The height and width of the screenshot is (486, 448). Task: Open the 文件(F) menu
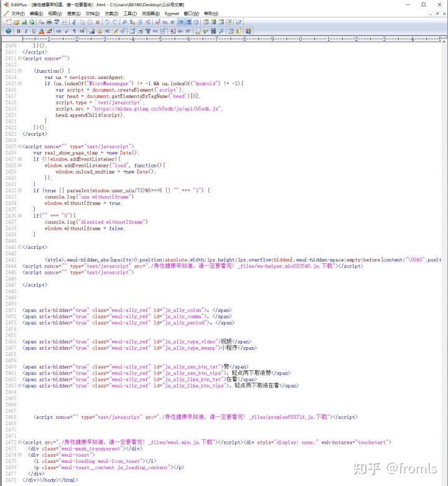click(x=17, y=13)
